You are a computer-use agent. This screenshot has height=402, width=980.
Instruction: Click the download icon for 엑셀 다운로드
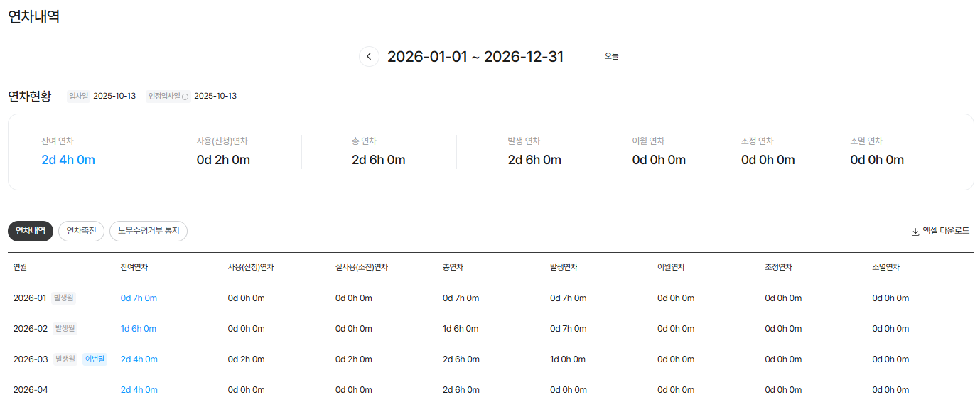click(915, 232)
